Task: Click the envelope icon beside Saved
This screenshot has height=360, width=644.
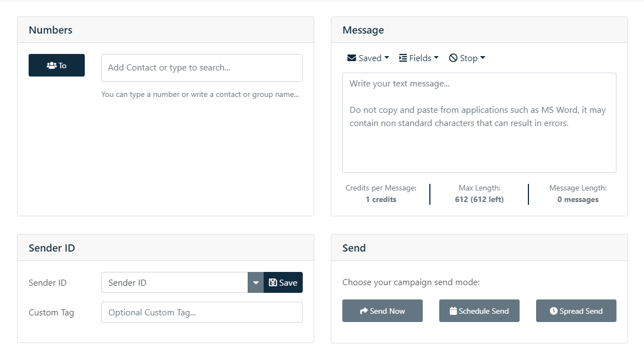Action: pos(352,58)
